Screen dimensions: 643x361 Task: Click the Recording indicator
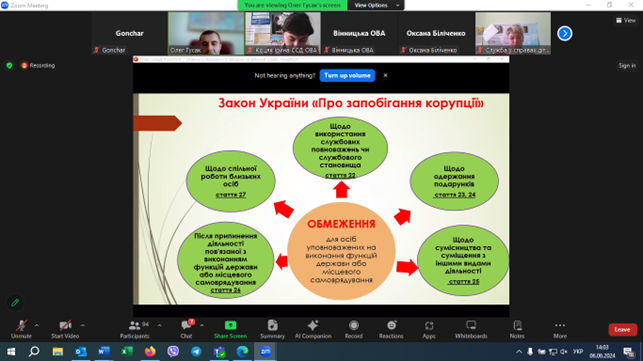pos(38,65)
